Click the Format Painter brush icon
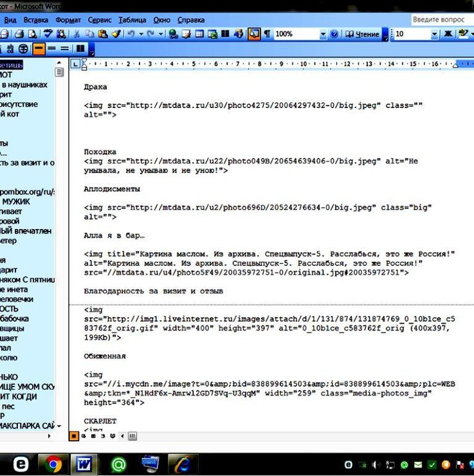This screenshot has width=474, height=476. (115, 34)
